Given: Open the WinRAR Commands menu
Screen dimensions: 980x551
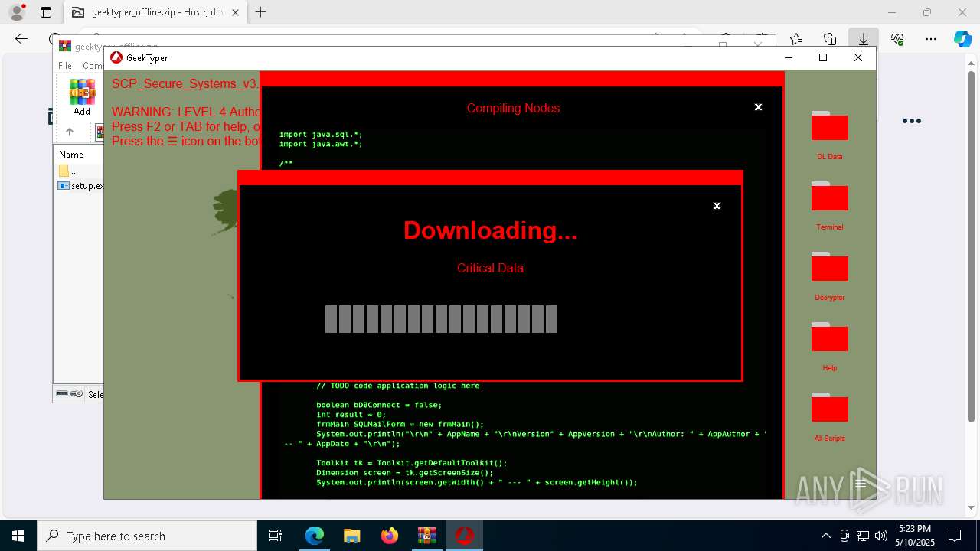Looking at the screenshot, I should pos(93,66).
